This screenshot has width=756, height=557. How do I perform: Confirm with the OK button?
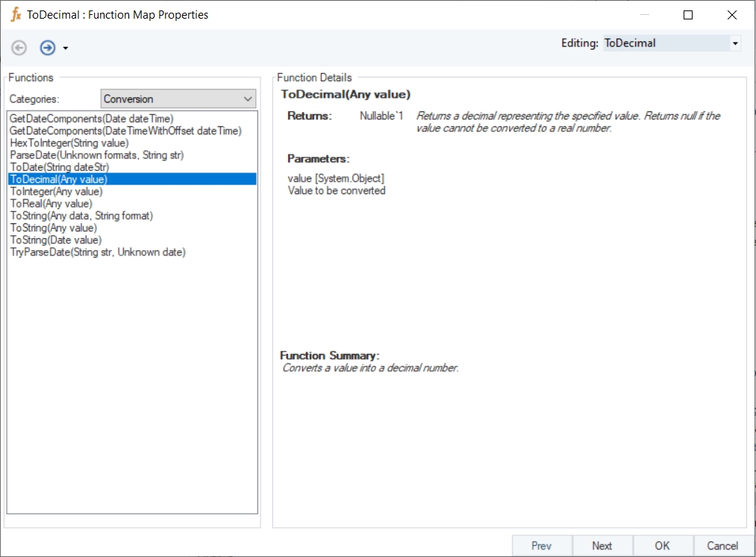[x=662, y=546]
